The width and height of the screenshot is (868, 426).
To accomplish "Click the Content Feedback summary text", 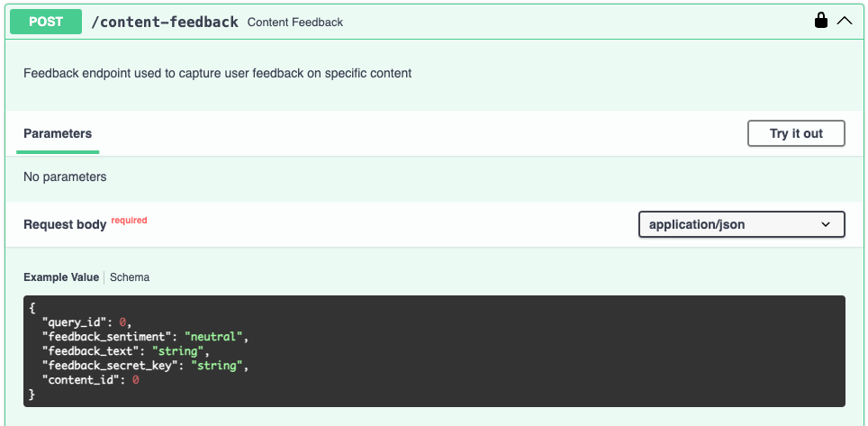I will [x=295, y=22].
